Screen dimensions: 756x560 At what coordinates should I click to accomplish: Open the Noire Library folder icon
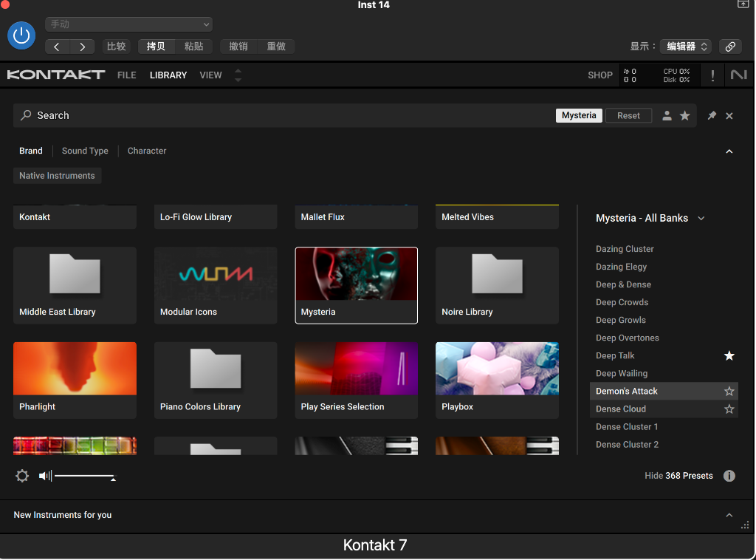click(x=497, y=273)
